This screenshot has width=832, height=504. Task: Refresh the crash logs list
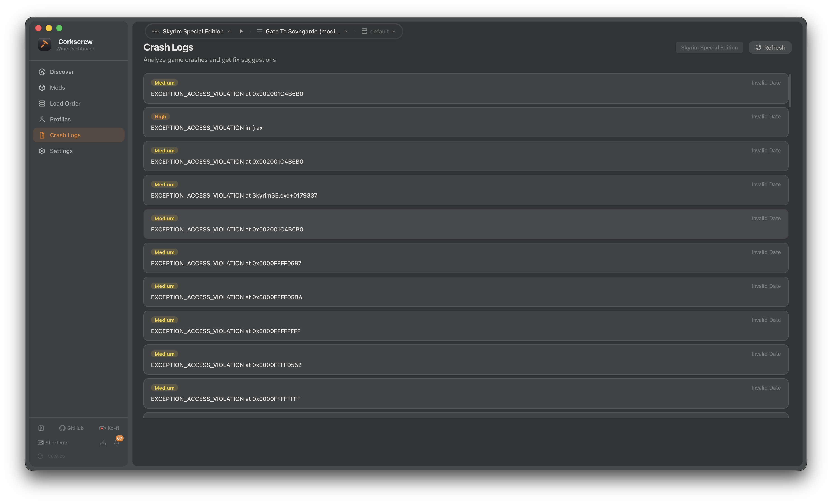tap(770, 47)
